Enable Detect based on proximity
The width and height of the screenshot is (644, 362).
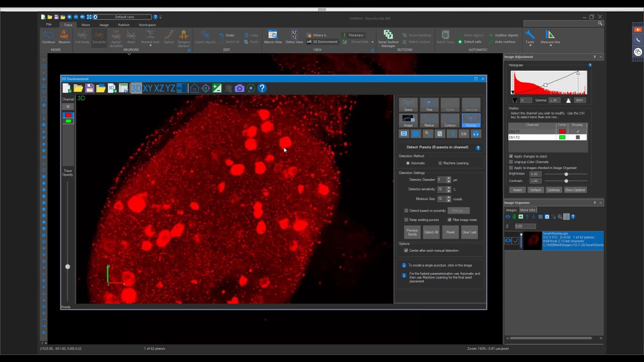[407, 211]
